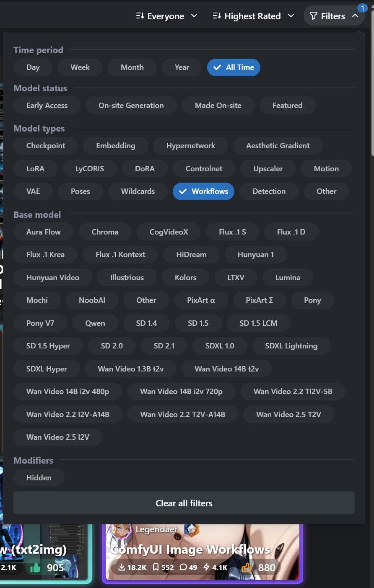
Task: Click the bookmark icon showing 552
Action: click(x=156, y=567)
